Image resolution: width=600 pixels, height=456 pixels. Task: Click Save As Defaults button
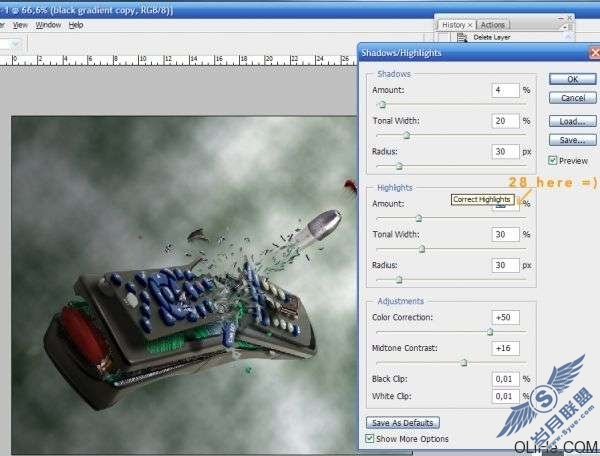click(403, 423)
